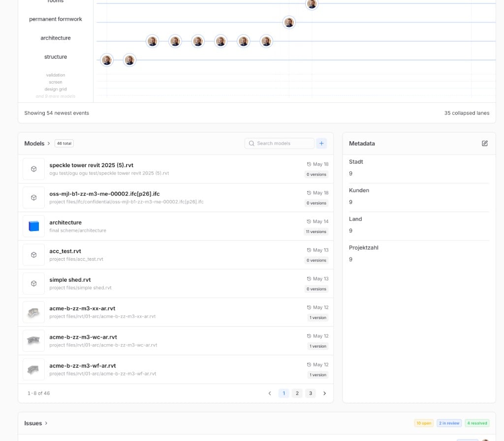
Task: Click avatar event on permanent formwork lane
Action: coord(289,23)
